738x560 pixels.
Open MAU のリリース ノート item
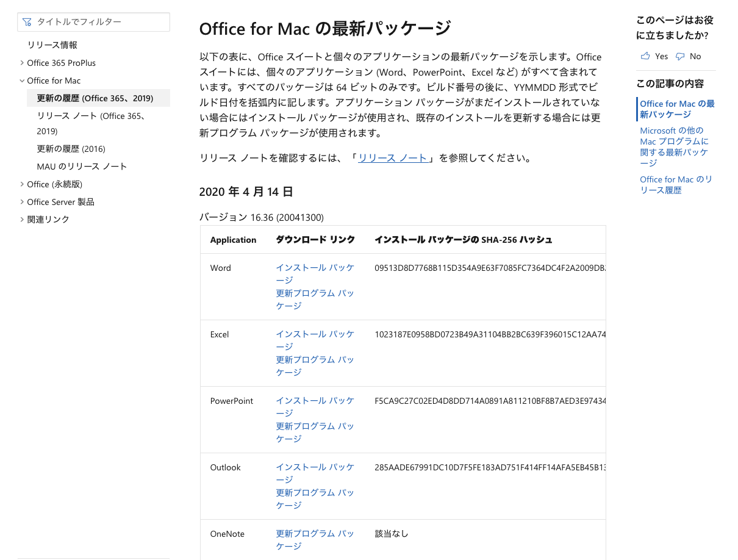point(82,167)
